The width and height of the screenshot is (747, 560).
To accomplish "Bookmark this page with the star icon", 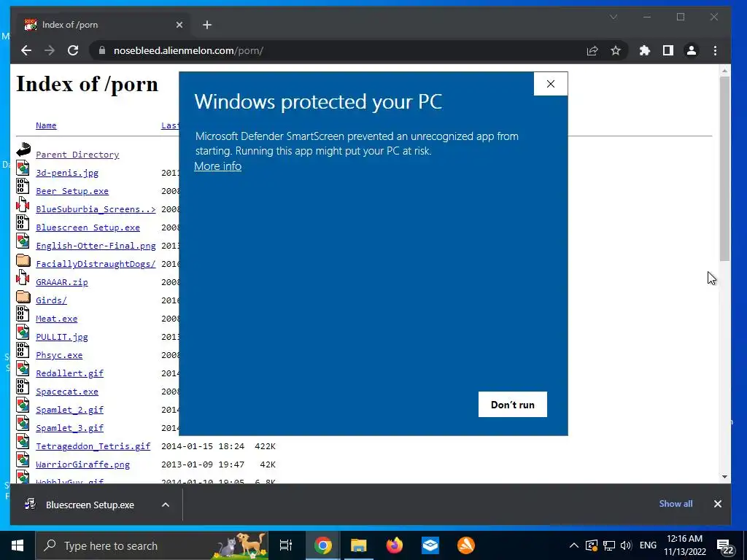I will pos(616,50).
